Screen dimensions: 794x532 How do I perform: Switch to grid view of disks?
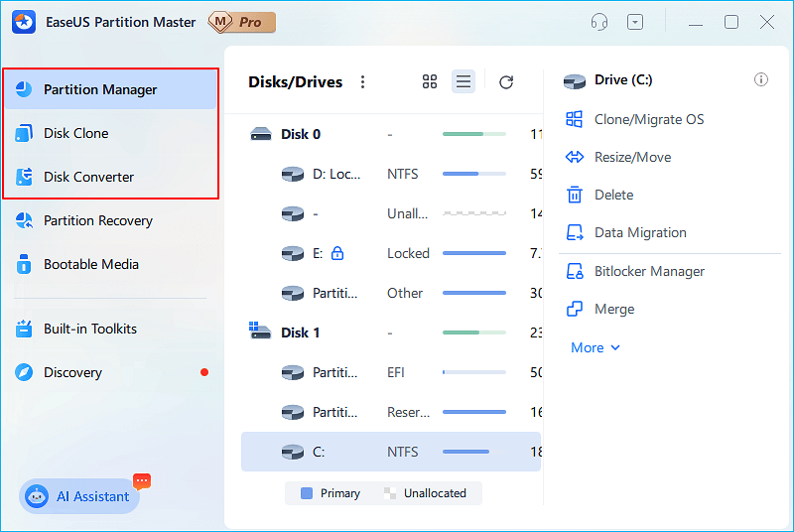[x=430, y=81]
